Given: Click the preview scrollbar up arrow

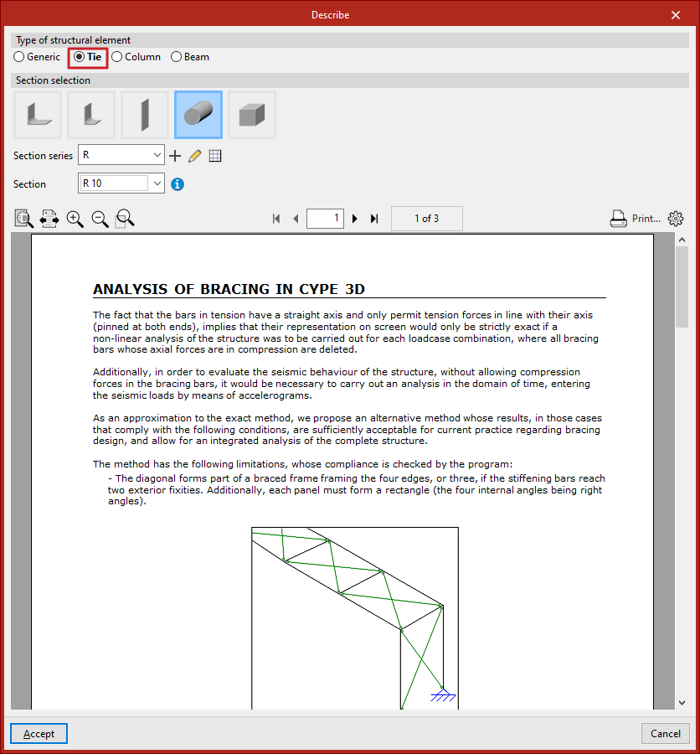Looking at the screenshot, I should (682, 240).
